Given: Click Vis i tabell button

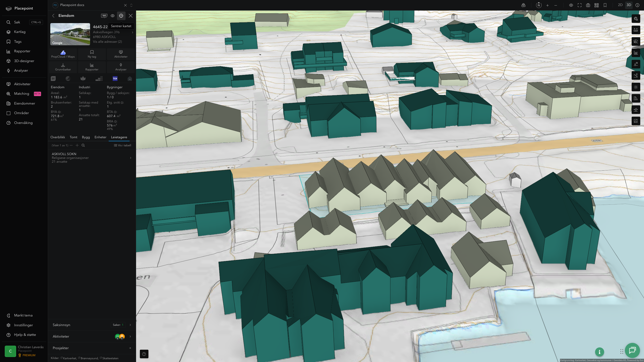Looking at the screenshot, I should click(x=123, y=145).
